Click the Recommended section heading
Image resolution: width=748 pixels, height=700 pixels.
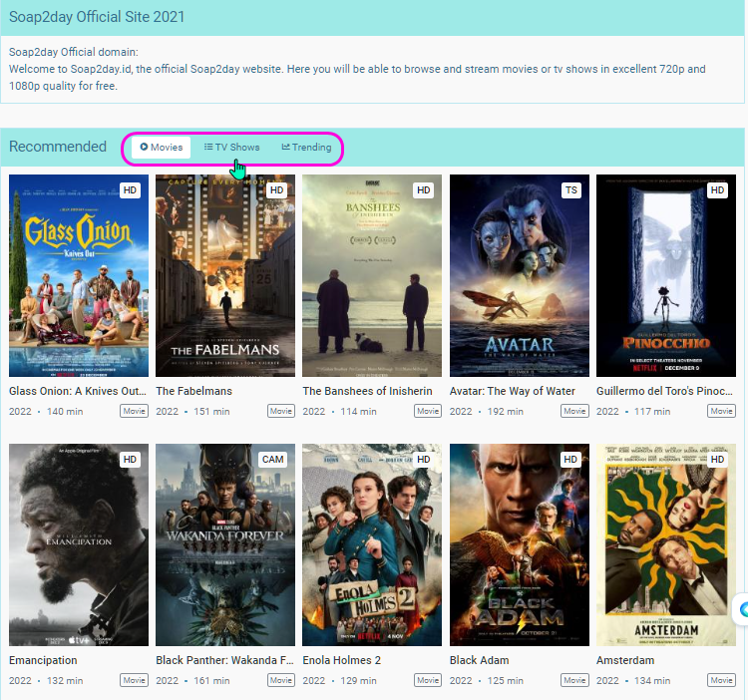(58, 147)
